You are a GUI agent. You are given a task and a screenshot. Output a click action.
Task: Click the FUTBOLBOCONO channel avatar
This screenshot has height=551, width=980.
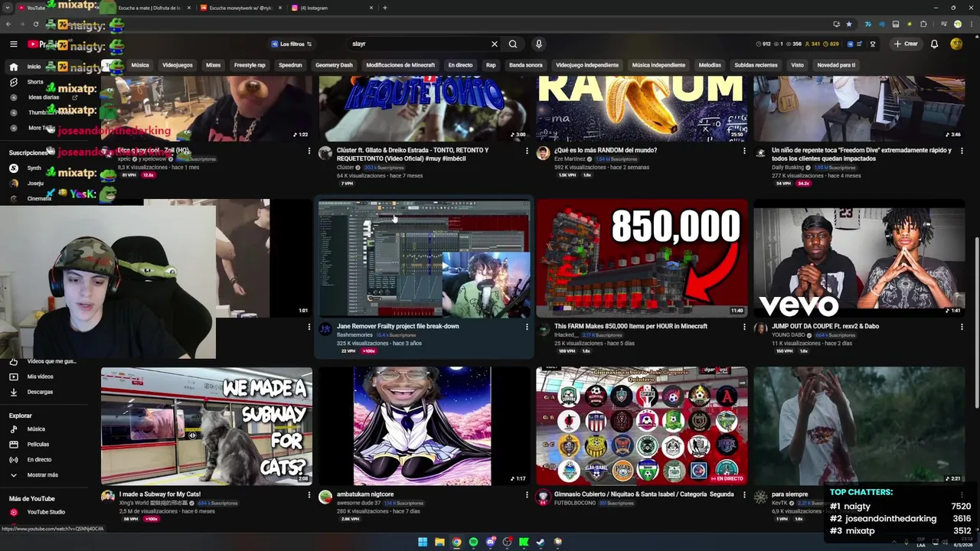(543, 497)
